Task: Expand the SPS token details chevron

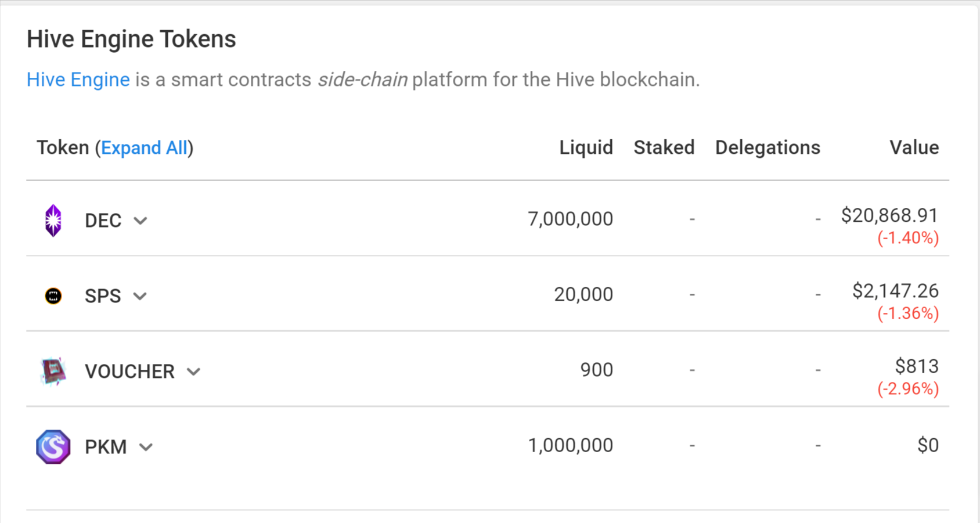Action: click(x=140, y=297)
